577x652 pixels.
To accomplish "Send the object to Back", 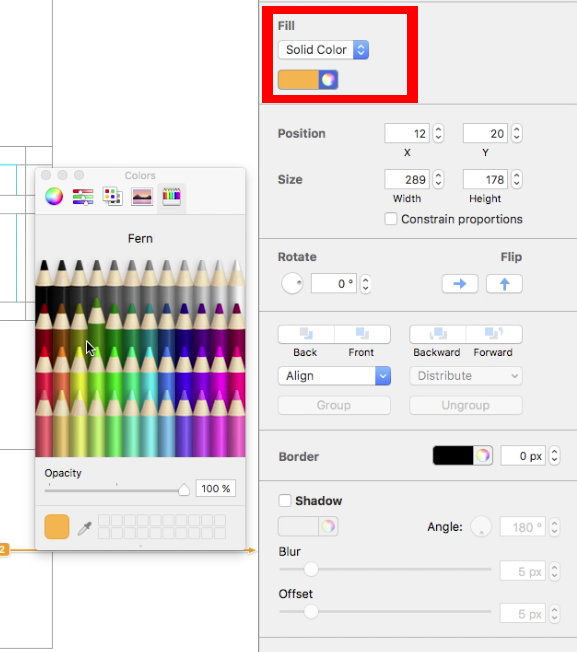I will pyautogui.click(x=306, y=334).
